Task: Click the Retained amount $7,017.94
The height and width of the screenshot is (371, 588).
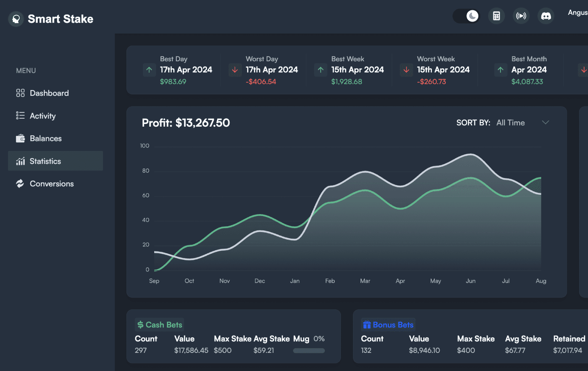Action: (x=567, y=350)
